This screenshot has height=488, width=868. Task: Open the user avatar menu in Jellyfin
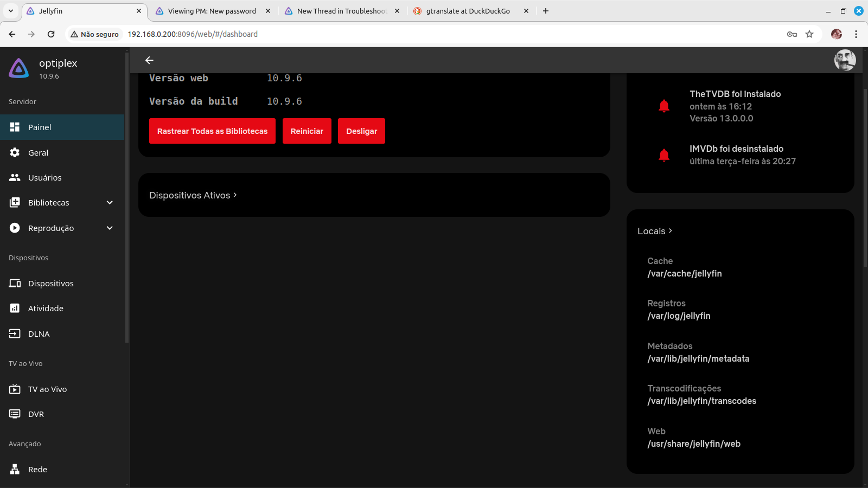(845, 60)
